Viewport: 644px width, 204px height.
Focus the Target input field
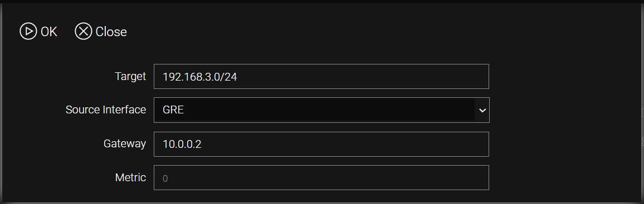[321, 76]
